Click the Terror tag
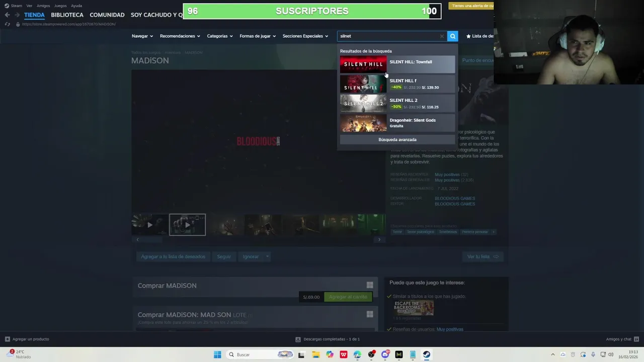Screen dimensions: 644x362 pyautogui.click(x=397, y=232)
